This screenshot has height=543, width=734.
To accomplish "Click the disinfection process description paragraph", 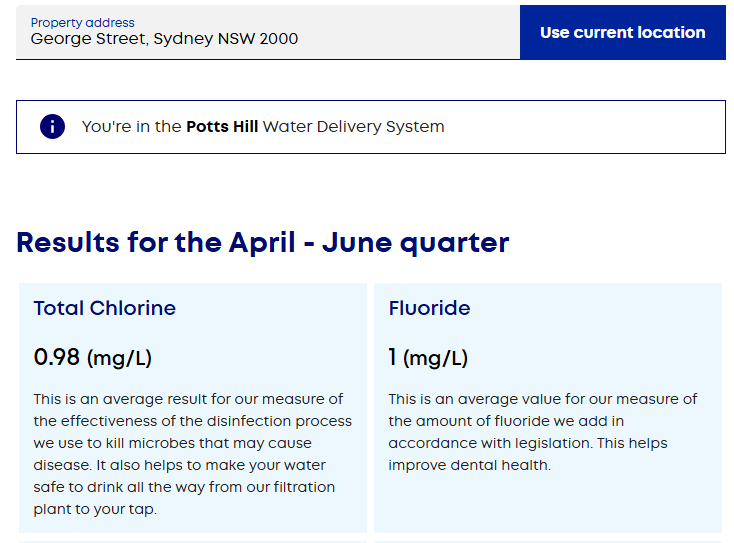I will 190,454.
